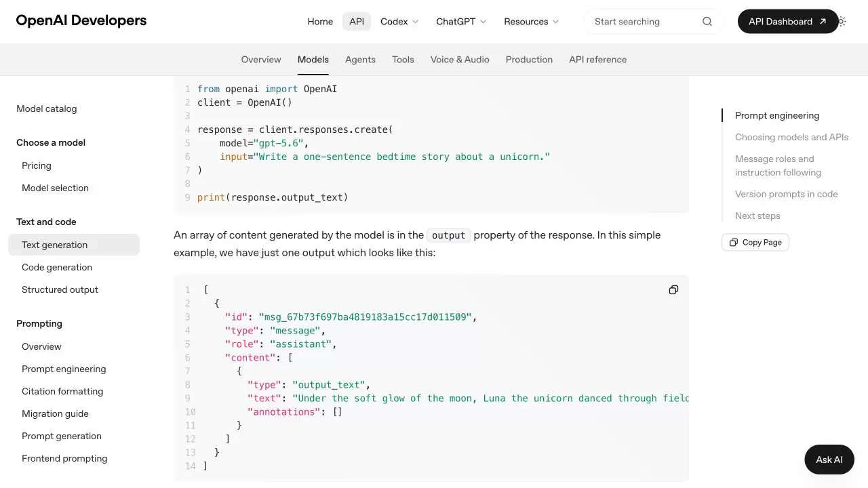The image size is (868, 488).
Task: Open Frontend prompting sidebar link
Action: [64, 458]
